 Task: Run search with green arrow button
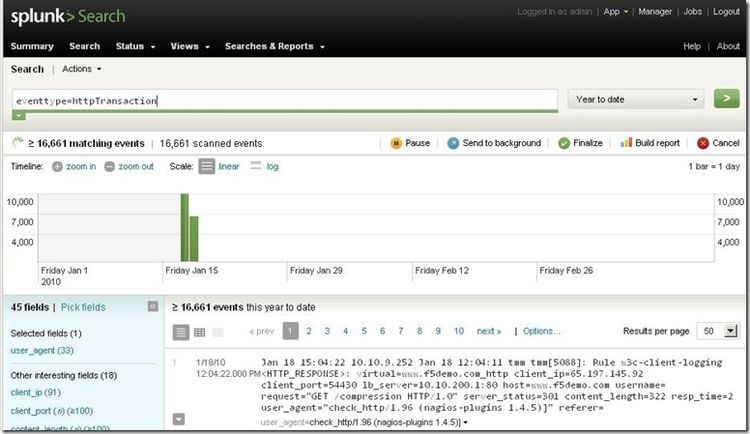[x=727, y=99]
